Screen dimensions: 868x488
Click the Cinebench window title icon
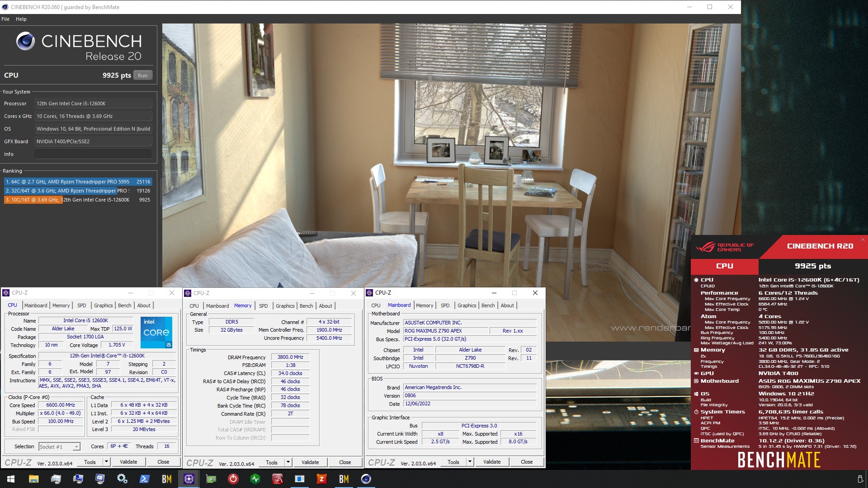(x=5, y=7)
